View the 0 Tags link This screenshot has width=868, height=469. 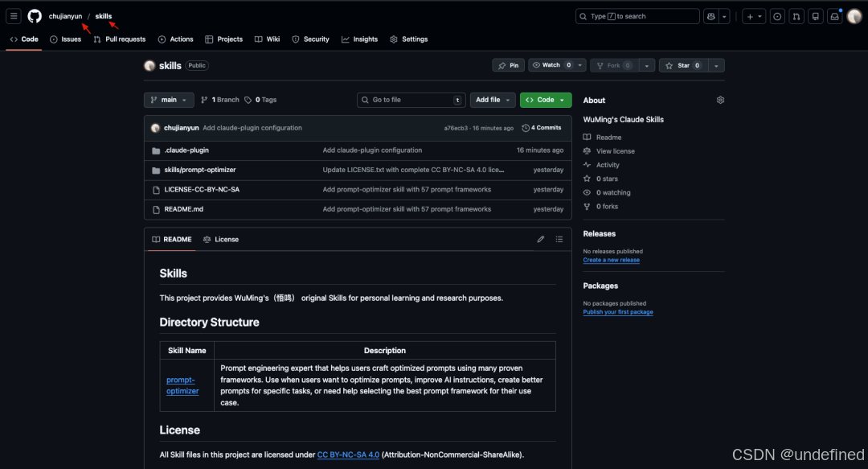(x=260, y=100)
